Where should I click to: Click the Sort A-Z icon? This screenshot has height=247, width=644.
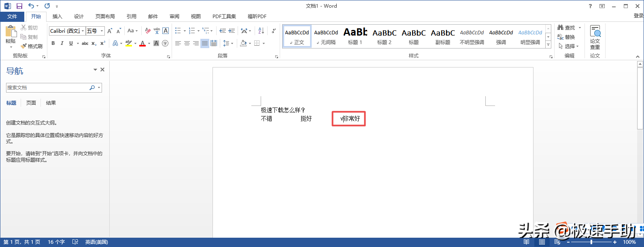pos(261,31)
